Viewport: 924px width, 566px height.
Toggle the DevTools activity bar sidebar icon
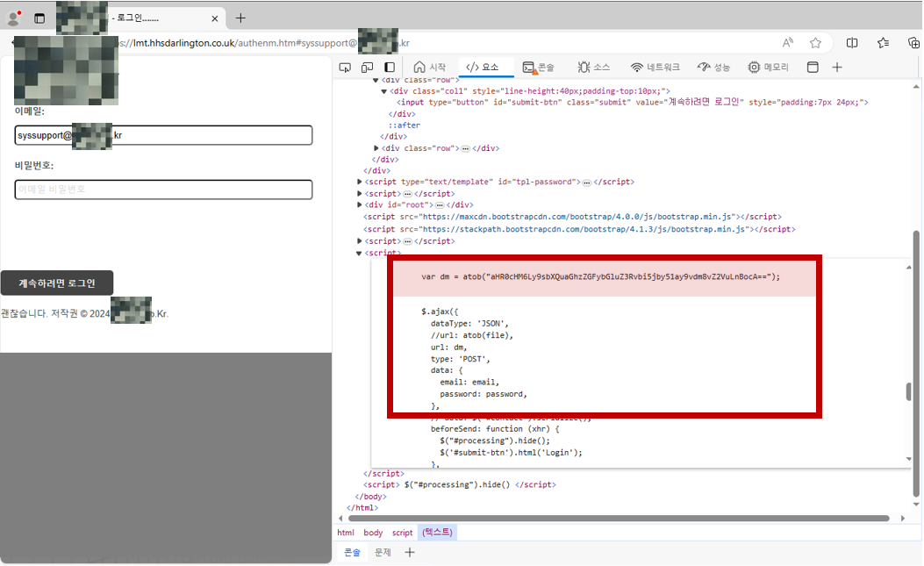click(390, 68)
